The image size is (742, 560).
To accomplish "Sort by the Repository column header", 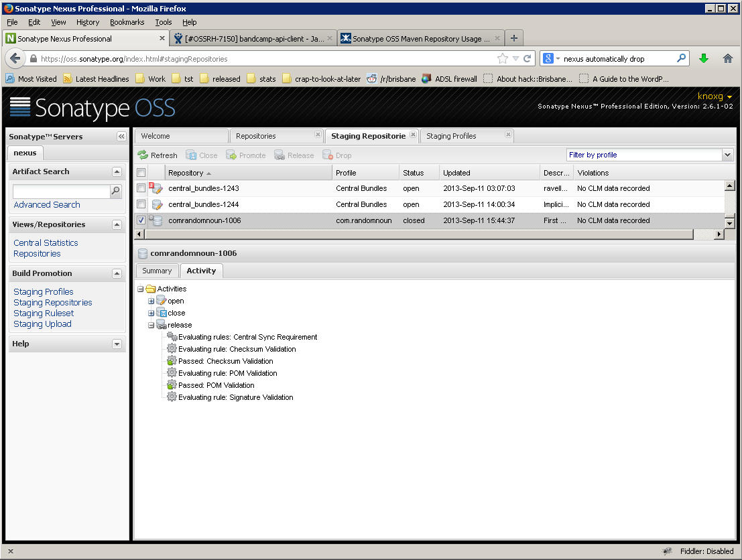I will [x=249, y=173].
